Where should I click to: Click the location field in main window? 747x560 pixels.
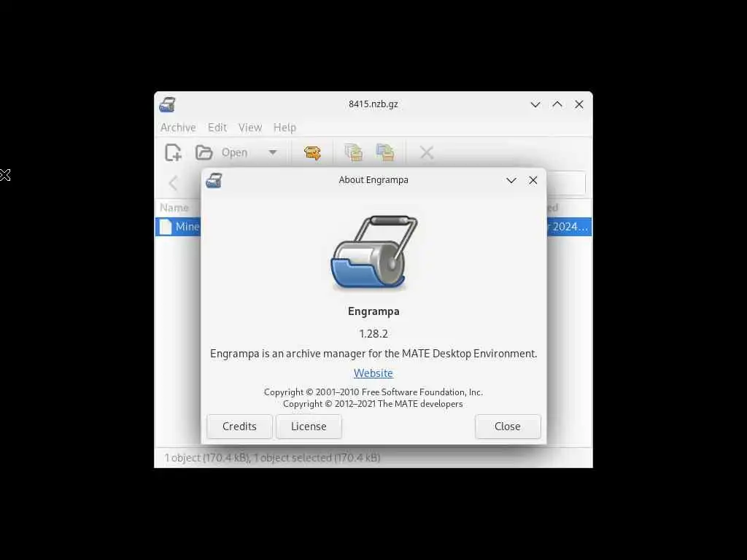coord(566,183)
